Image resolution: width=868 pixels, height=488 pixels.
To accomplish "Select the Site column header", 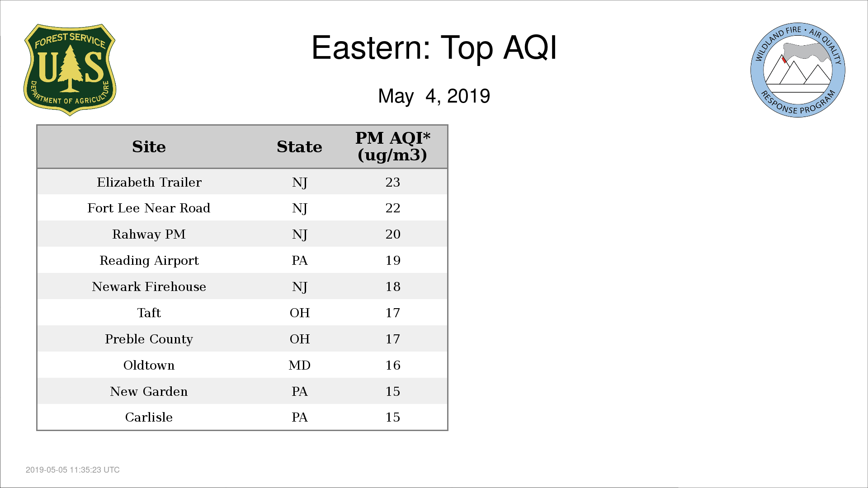I will (x=149, y=147).
